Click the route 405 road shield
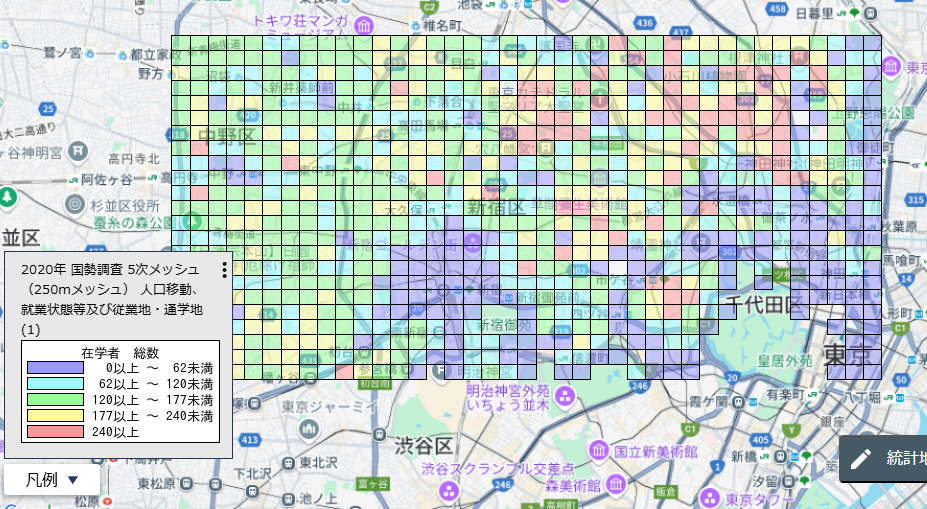The image size is (927, 509). (761, 439)
